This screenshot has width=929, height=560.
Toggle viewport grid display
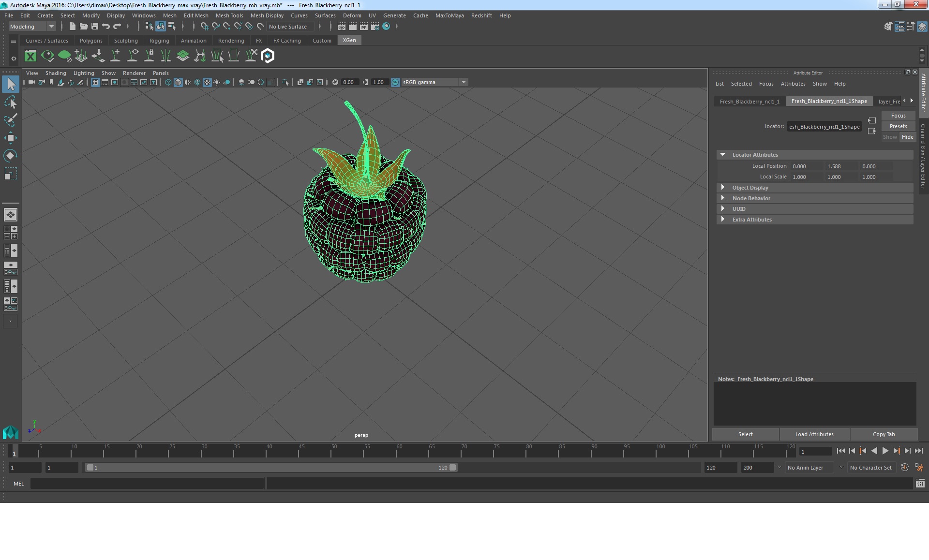[x=95, y=82]
